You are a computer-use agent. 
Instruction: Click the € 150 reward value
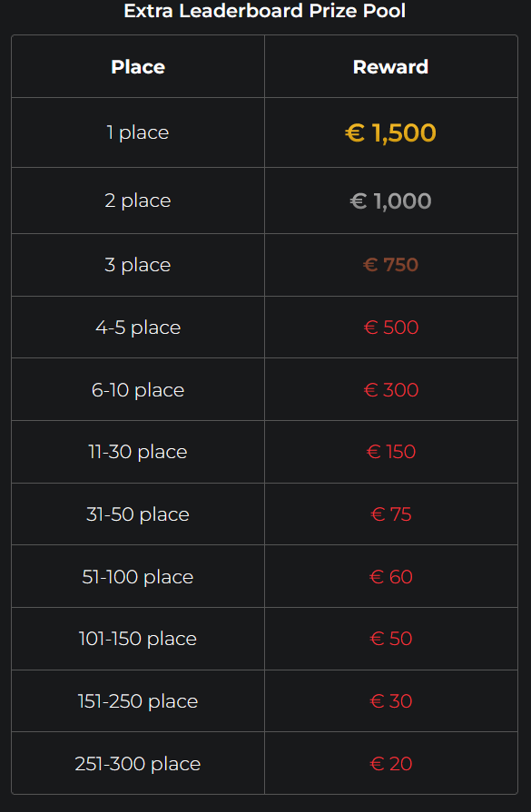click(390, 452)
